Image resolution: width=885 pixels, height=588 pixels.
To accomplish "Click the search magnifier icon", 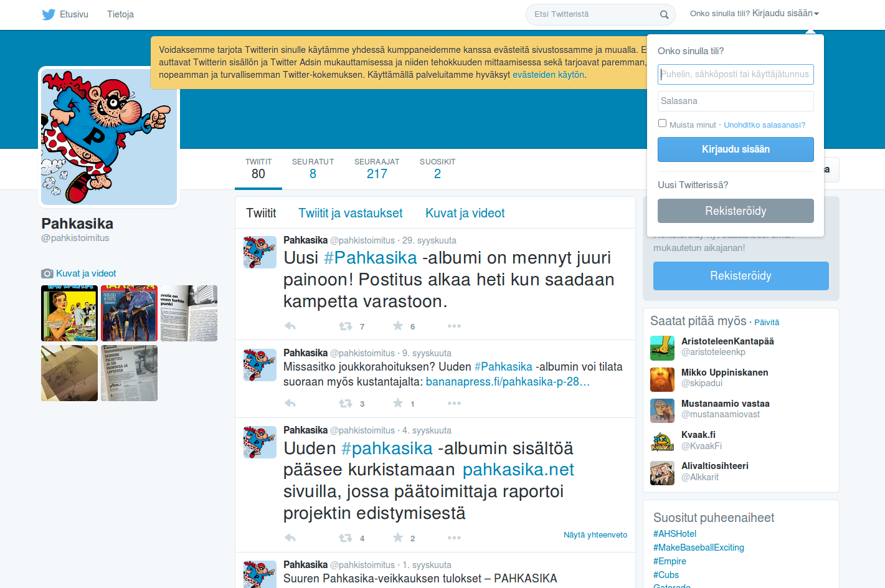I will pos(665,14).
